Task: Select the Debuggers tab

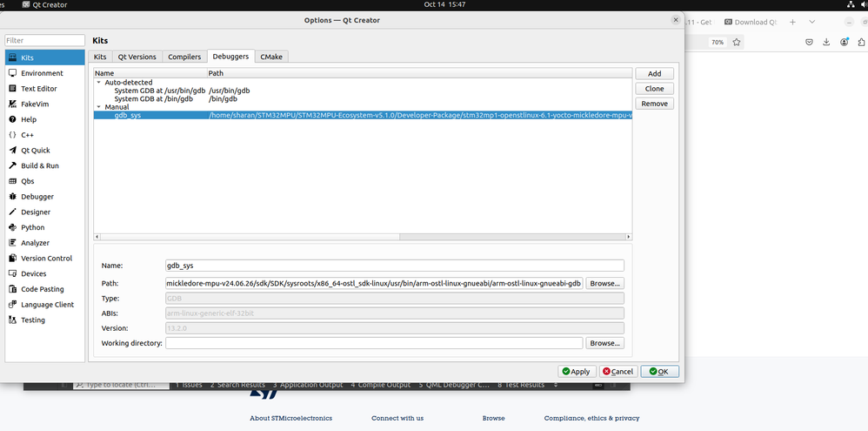Action: click(230, 57)
